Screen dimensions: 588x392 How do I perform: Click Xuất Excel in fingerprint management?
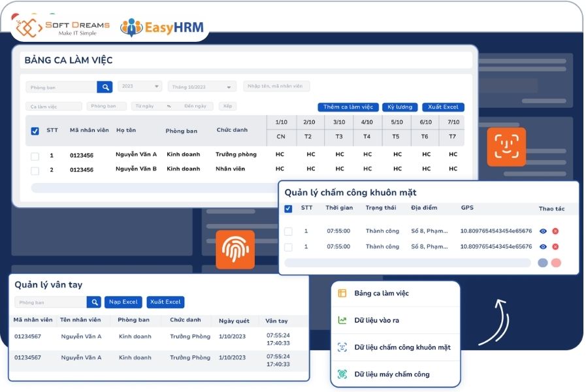pyautogui.click(x=165, y=302)
